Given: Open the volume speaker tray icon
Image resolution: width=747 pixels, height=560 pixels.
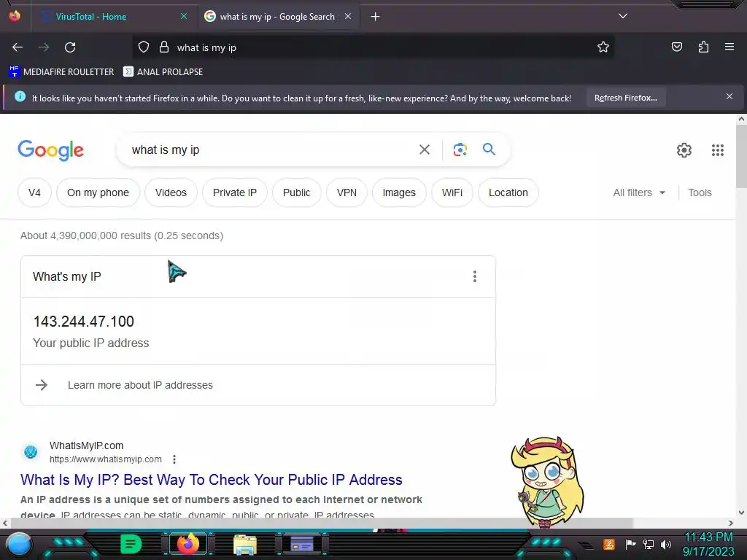Looking at the screenshot, I should pos(666,544).
